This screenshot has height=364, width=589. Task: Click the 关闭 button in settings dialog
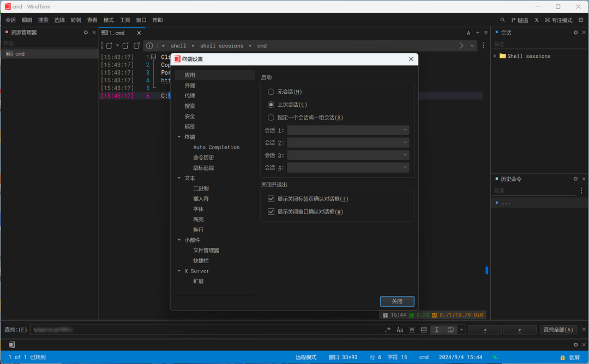click(x=397, y=301)
